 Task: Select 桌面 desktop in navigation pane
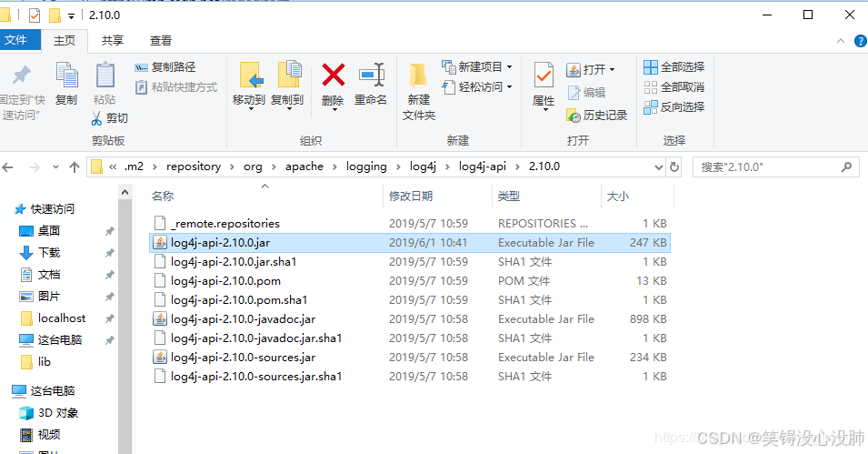point(40,230)
